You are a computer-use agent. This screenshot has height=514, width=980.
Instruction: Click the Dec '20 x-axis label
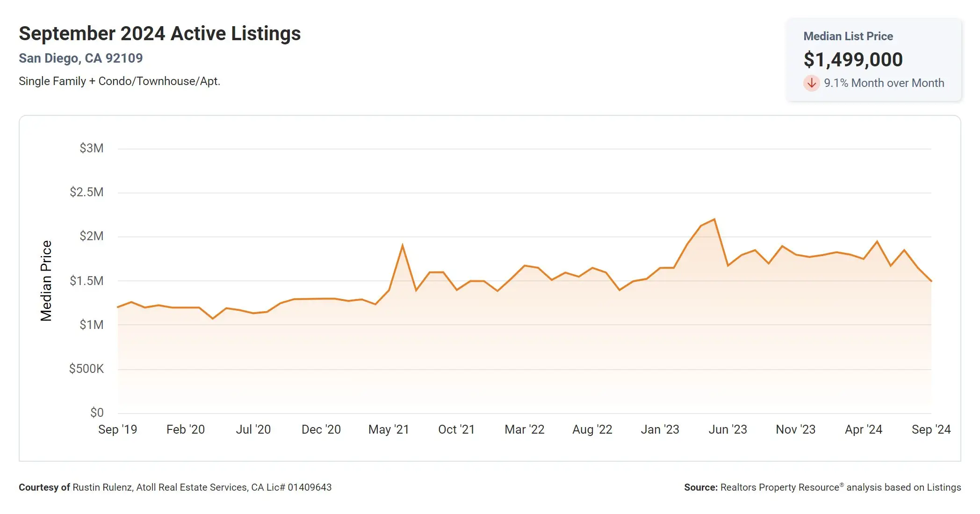(x=321, y=429)
